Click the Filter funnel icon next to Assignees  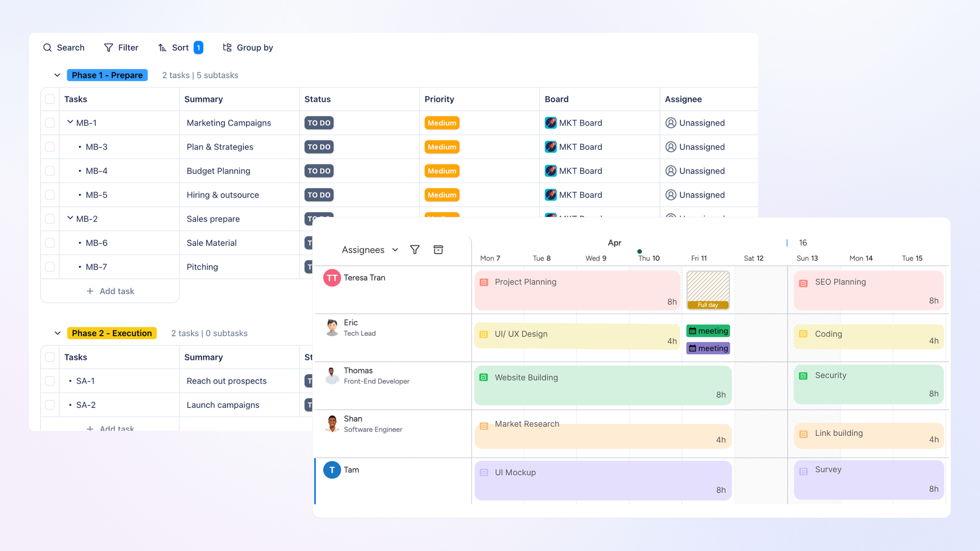click(x=415, y=249)
